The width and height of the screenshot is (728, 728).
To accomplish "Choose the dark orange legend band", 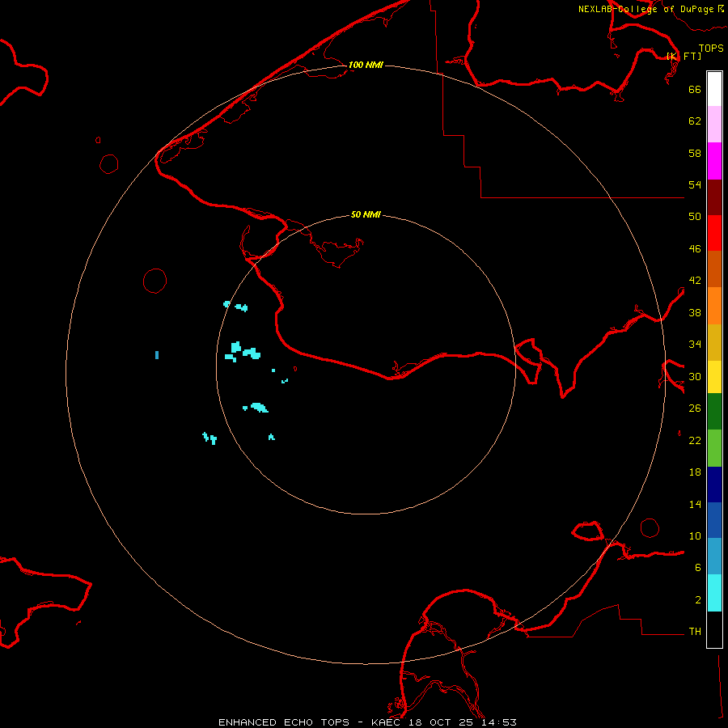I will [714, 269].
